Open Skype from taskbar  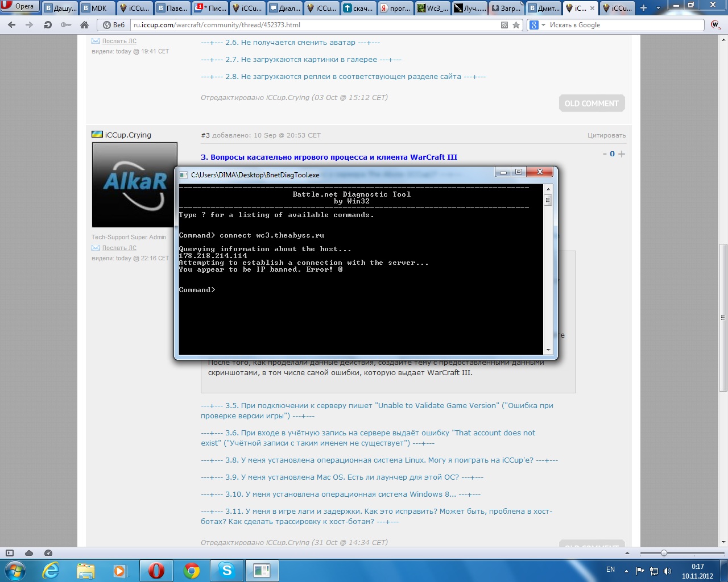coord(227,571)
